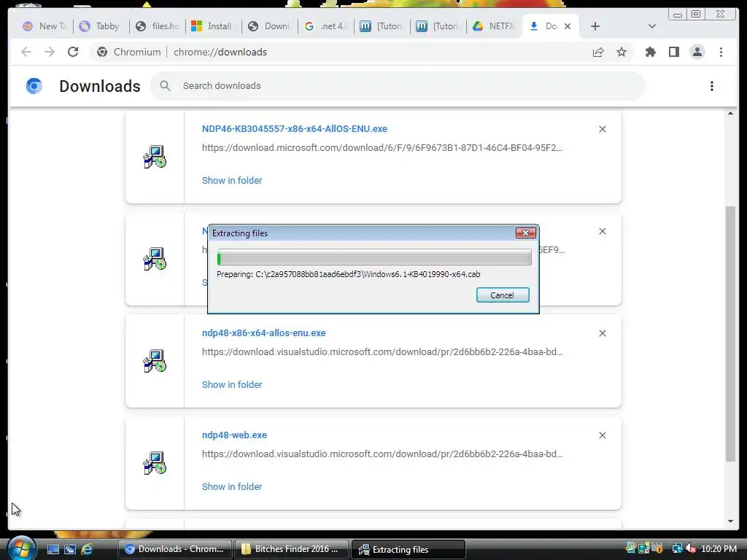This screenshot has height=560, width=747.
Task: Close the active Downloads tab
Action: tap(568, 26)
